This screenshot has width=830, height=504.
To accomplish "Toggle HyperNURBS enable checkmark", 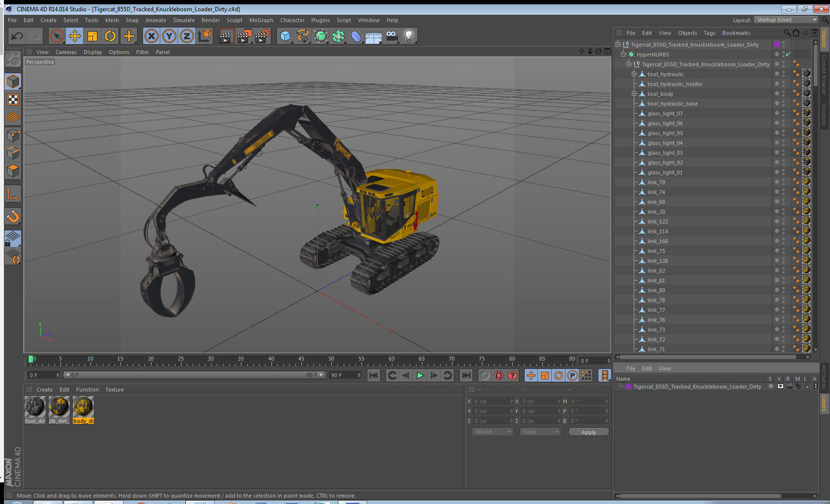I will 788,55.
